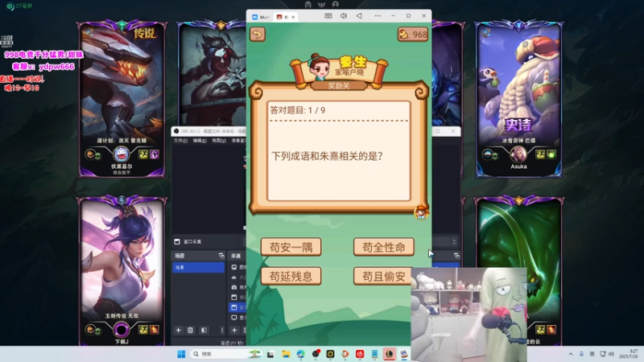The image size is (644, 362).
Task: Open the OBS 文件 menu
Action: (x=180, y=141)
